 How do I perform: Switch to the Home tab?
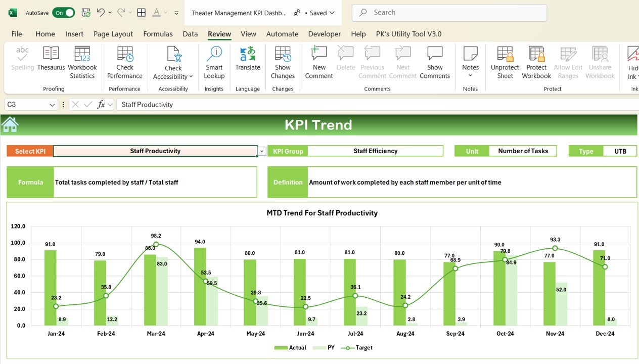point(45,34)
